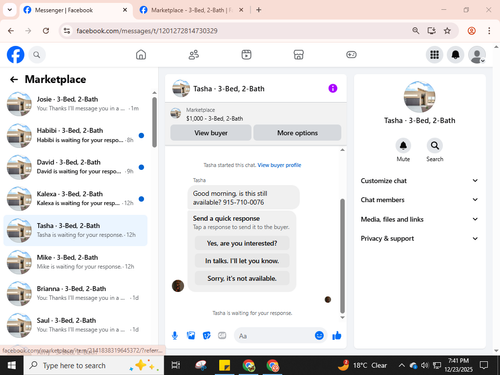Image resolution: width=500 pixels, height=375 pixels.
Task: Click the GIF icon in composer
Action: pos(222,335)
